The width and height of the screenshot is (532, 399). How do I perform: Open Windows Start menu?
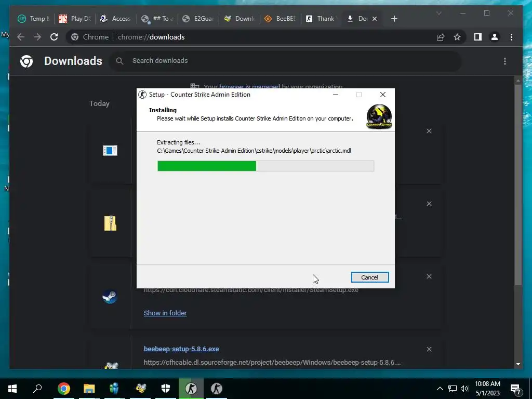click(x=12, y=389)
